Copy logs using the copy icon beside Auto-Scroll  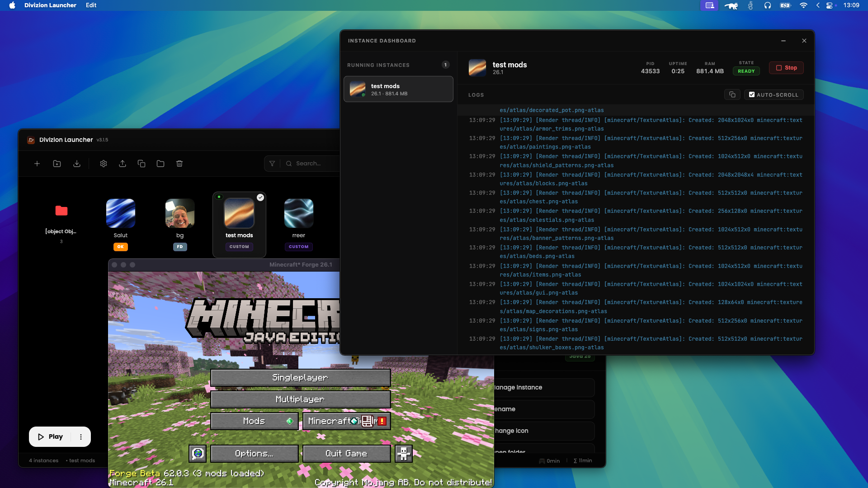tap(732, 94)
